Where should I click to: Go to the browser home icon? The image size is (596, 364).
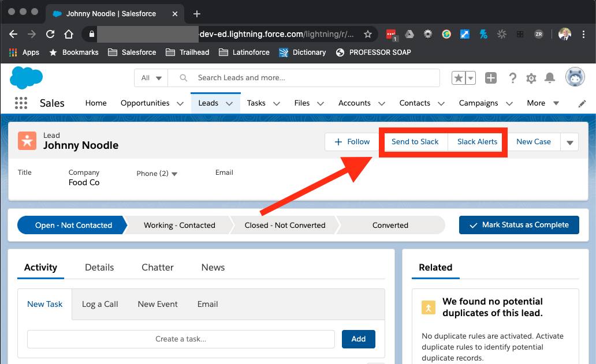pyautogui.click(x=68, y=34)
